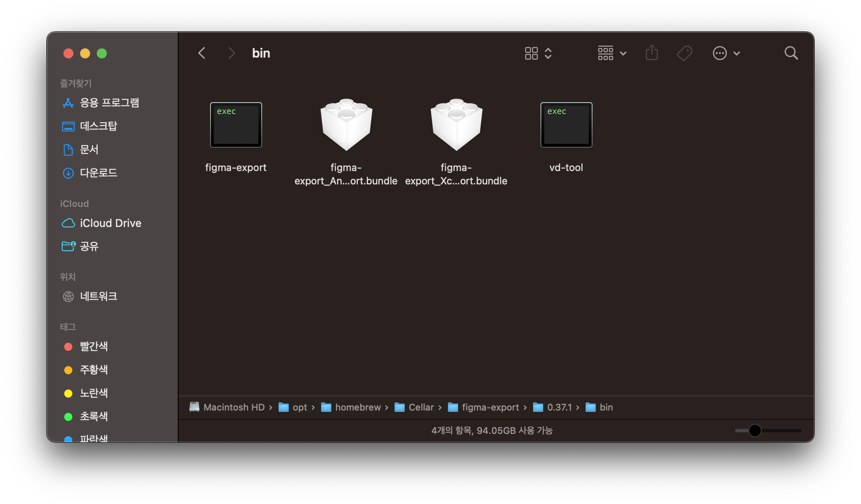The height and width of the screenshot is (504, 861).
Task: Go back with the left chevron
Action: (x=202, y=53)
